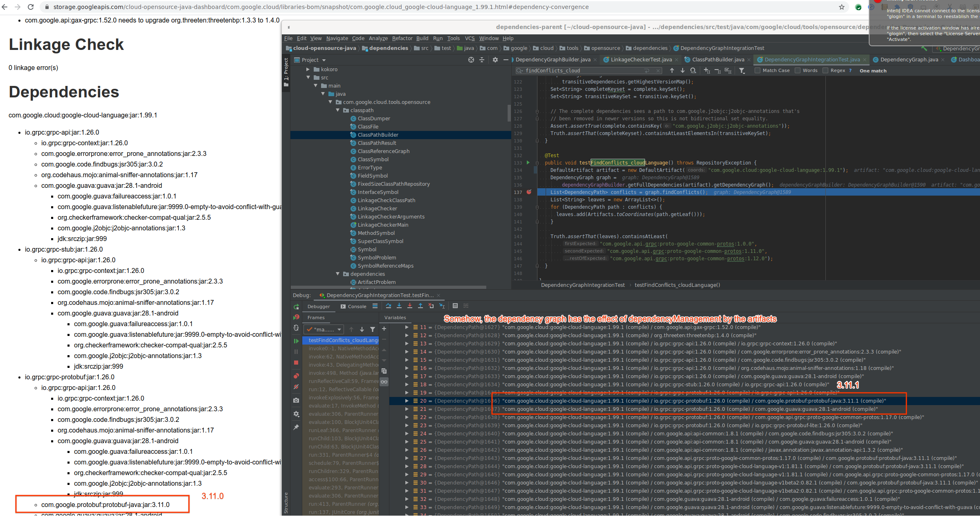Collapse the classpath folder in Project tree

coord(338,110)
